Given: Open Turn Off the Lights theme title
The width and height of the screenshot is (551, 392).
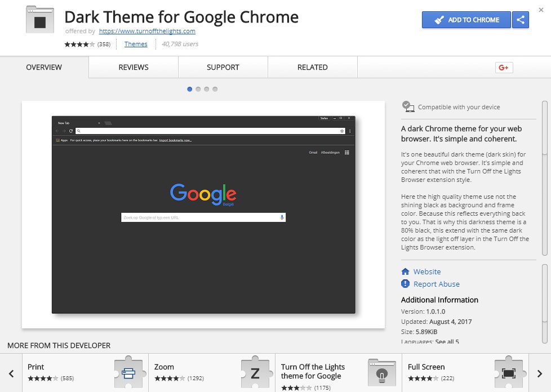Looking at the screenshot, I should coord(313,371).
